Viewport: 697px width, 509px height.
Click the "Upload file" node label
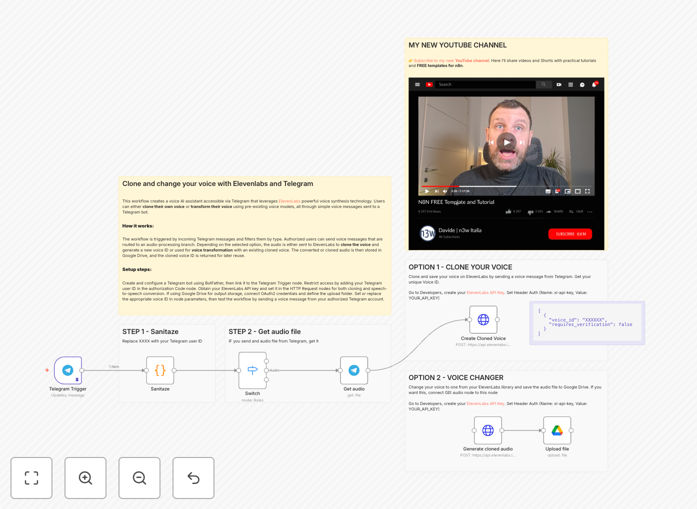tap(557, 449)
